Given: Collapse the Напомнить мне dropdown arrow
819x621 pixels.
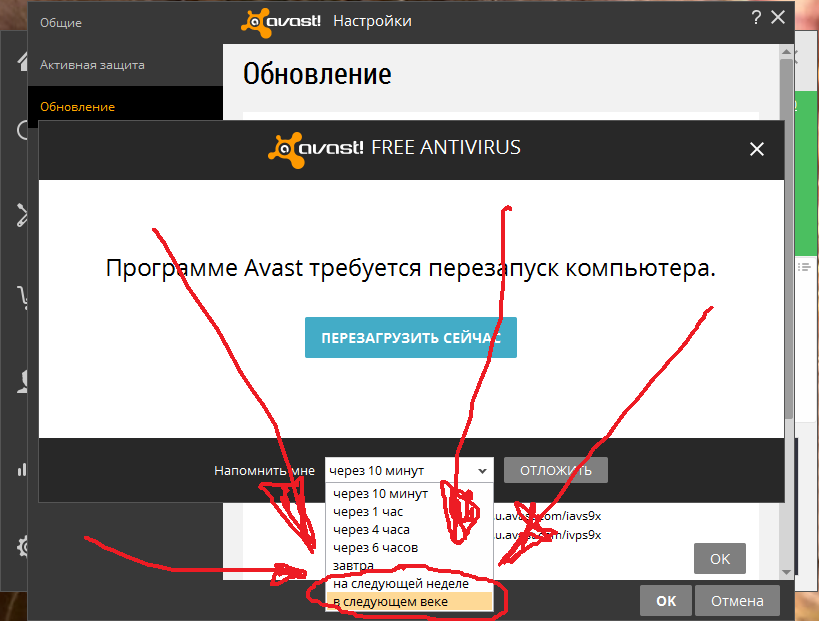Looking at the screenshot, I should coord(483,471).
